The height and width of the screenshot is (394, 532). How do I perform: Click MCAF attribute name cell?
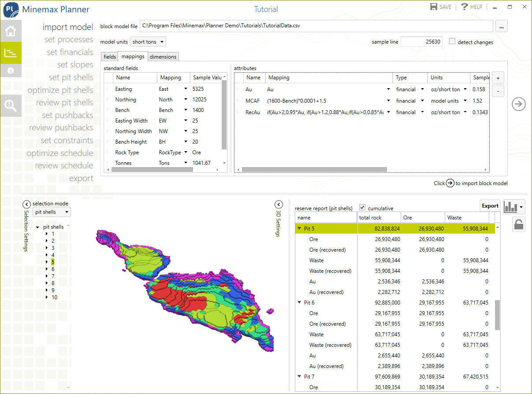coord(254,101)
